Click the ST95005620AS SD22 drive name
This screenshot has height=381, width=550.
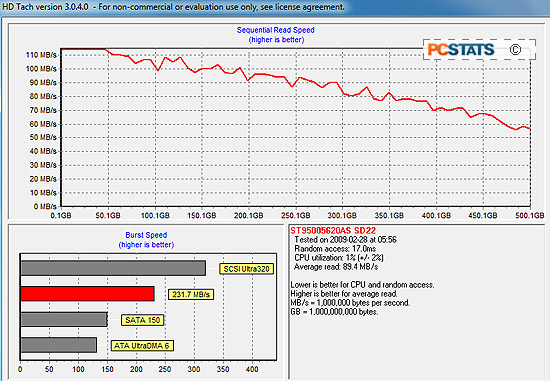[x=333, y=230]
